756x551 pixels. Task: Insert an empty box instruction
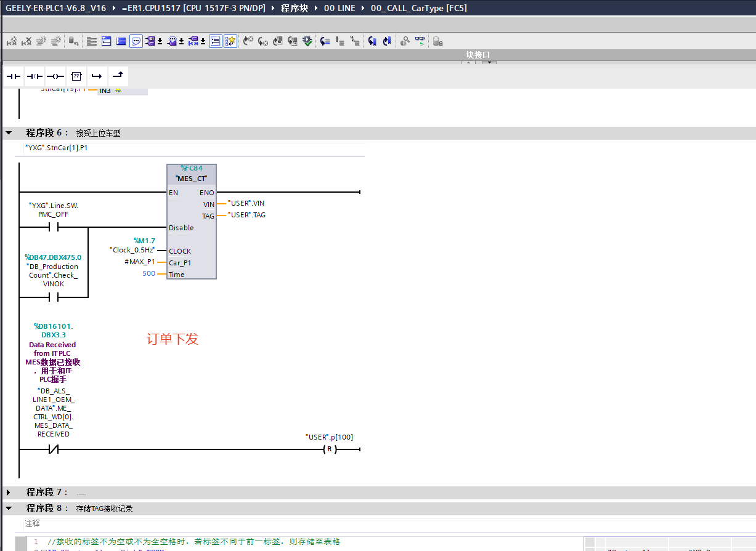[x=76, y=76]
